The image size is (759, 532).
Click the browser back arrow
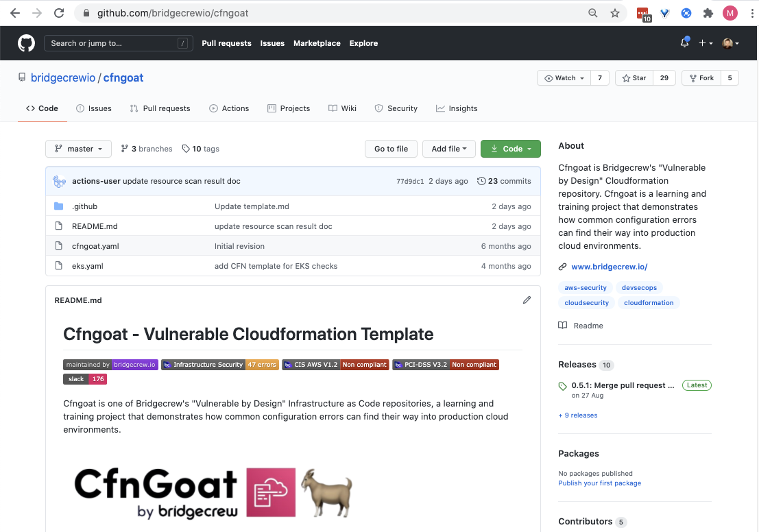(x=15, y=13)
